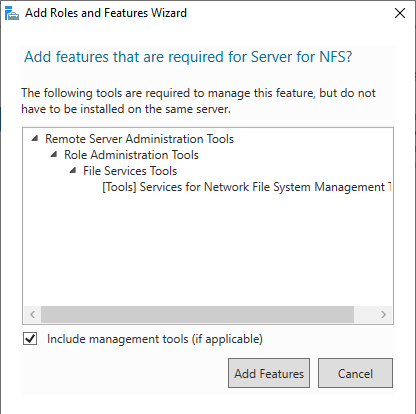Uncheck the Include management tools checkbox
The width and height of the screenshot is (416, 414).
pyautogui.click(x=30, y=339)
